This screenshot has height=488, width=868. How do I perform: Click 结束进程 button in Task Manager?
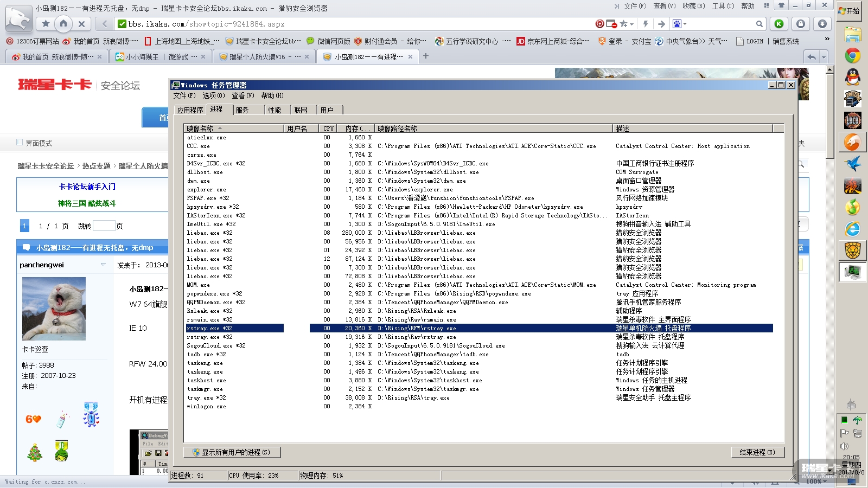tap(757, 452)
